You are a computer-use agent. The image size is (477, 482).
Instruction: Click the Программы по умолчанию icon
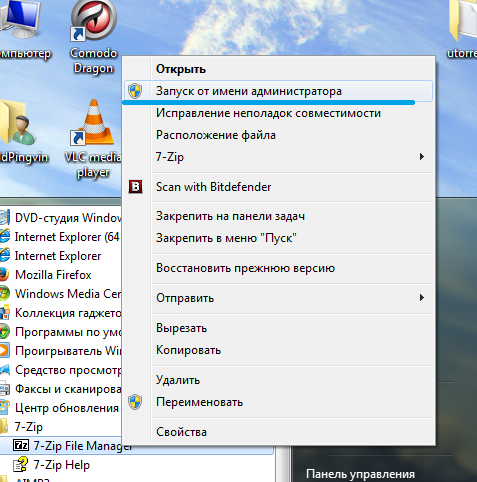tap(4, 332)
